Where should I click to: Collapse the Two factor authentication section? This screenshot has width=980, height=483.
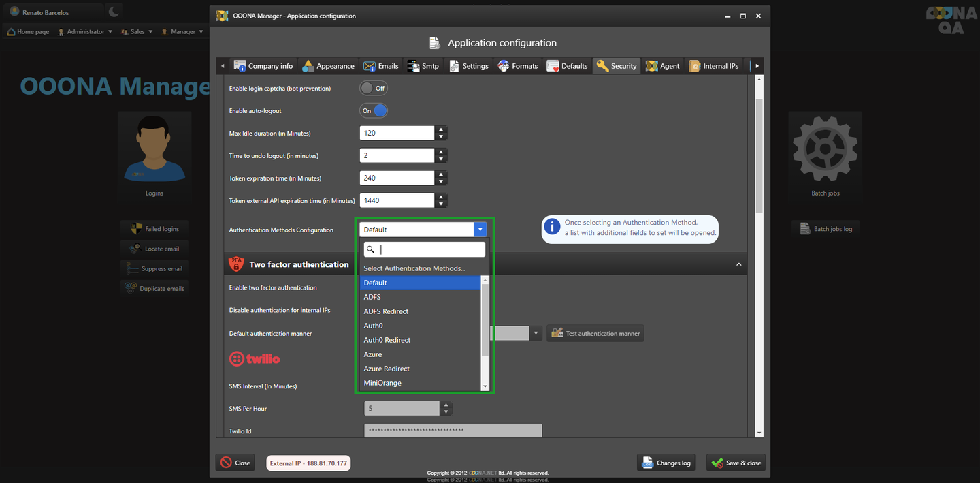coord(739,264)
